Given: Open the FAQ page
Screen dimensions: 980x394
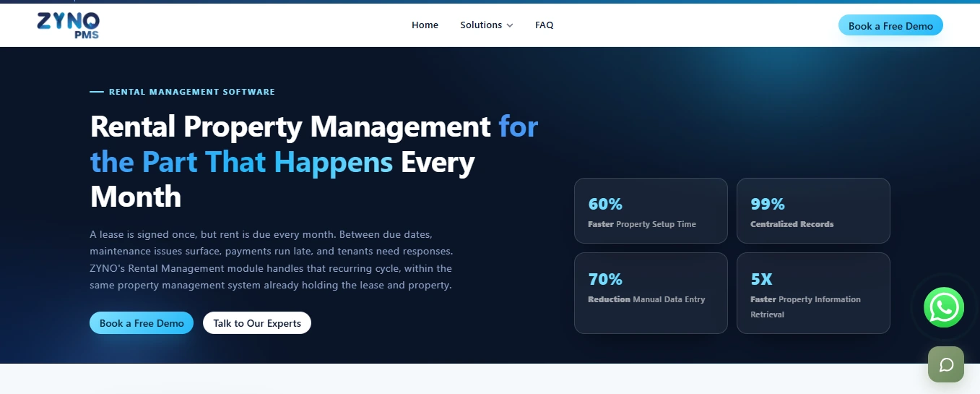Looking at the screenshot, I should [544, 25].
